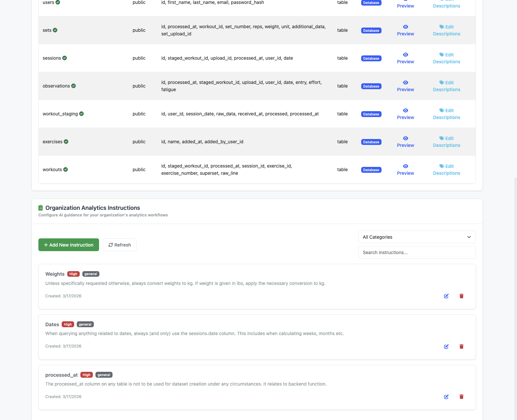Edit Descriptions for workout_staging table
Screen dimensions: 517x420
(446, 114)
